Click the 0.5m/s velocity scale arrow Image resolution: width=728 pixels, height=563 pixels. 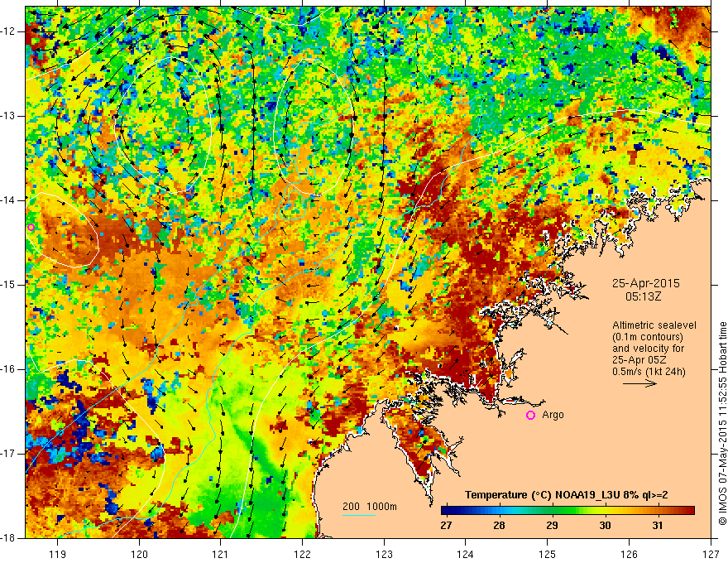pyautogui.click(x=639, y=383)
